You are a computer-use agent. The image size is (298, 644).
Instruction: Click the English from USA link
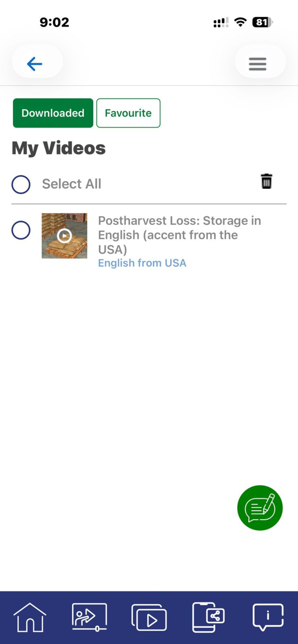pyautogui.click(x=142, y=263)
